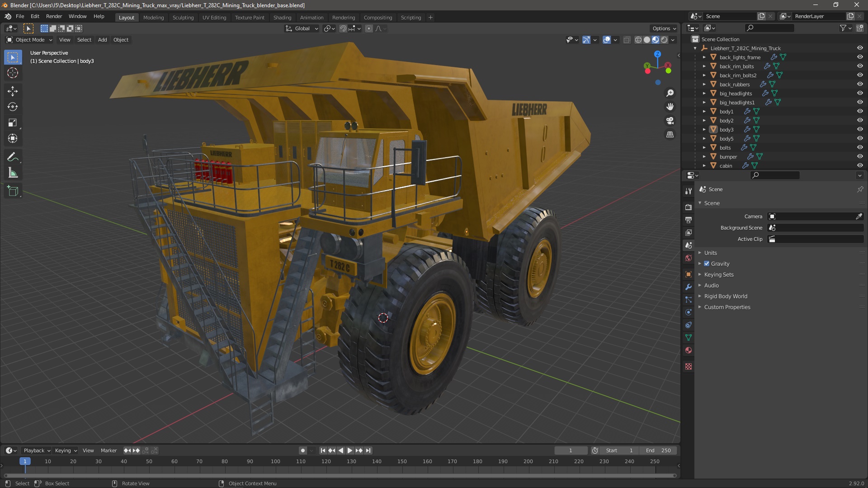Select the Cursor tool in the toolbar
Image resolution: width=868 pixels, height=488 pixels.
click(13, 73)
